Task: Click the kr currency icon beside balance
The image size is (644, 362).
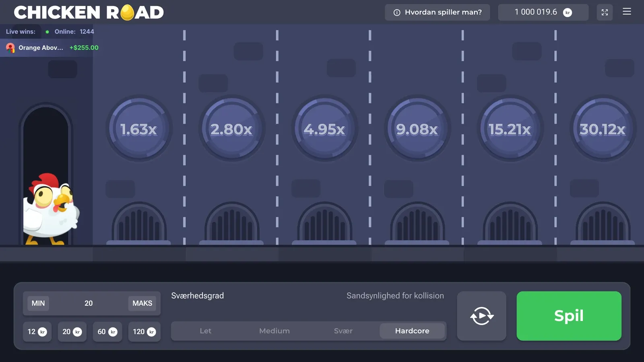Action: [x=568, y=12]
